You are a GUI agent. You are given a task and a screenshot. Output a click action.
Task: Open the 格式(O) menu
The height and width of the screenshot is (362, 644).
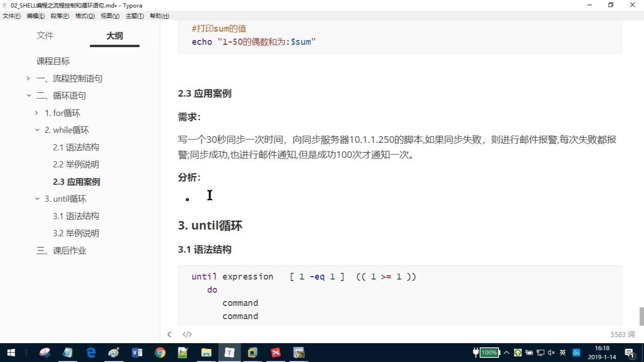coord(85,16)
